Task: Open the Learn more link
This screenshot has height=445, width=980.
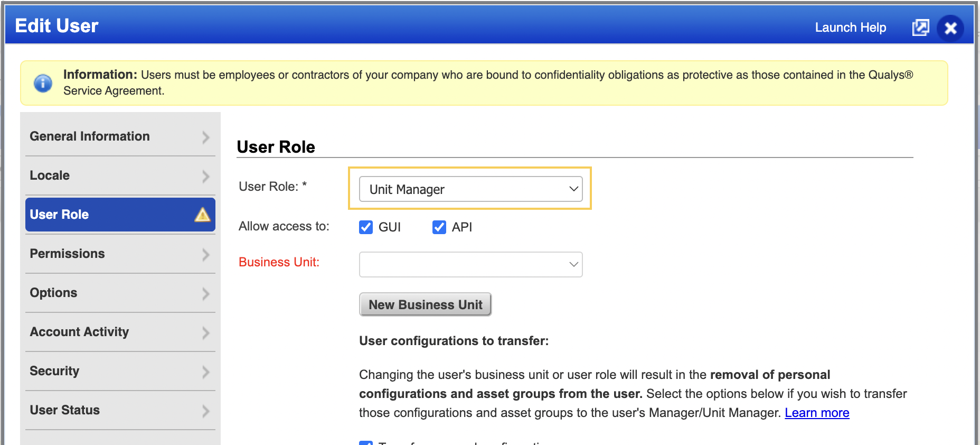Action: pos(817,413)
